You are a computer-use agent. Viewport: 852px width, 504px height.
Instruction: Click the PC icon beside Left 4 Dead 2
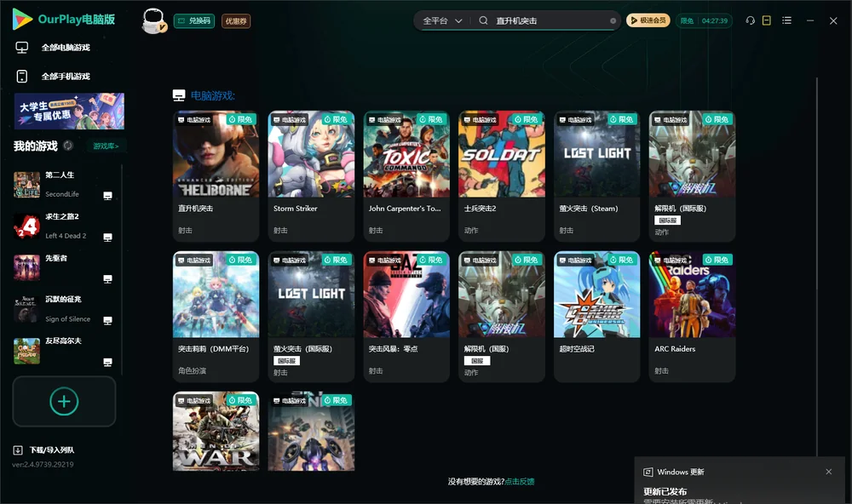pyautogui.click(x=107, y=238)
